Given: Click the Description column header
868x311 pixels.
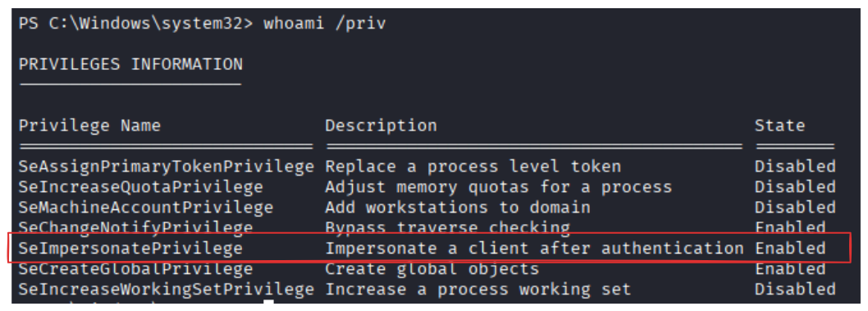Looking at the screenshot, I should click(x=381, y=126).
